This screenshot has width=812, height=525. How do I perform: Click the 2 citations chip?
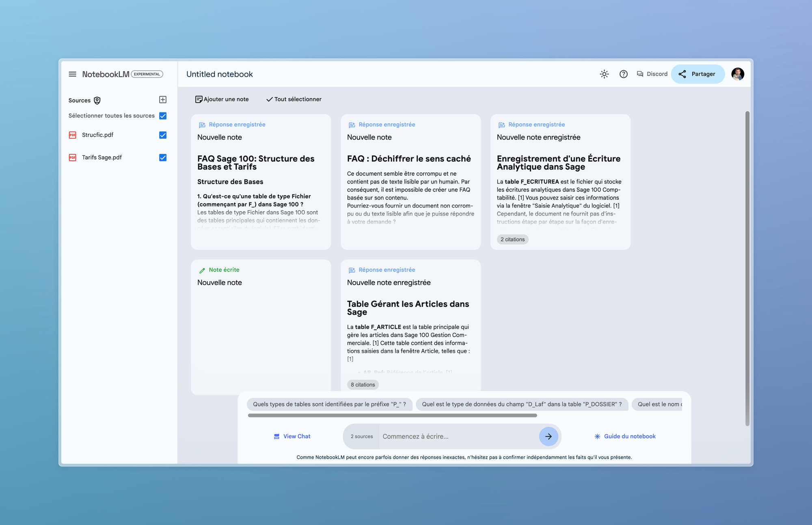point(512,239)
